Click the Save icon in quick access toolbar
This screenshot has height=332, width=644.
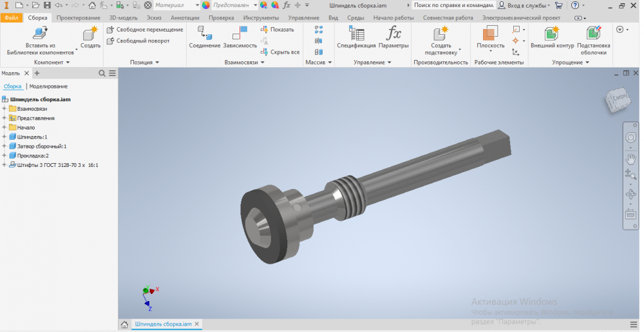44,5
